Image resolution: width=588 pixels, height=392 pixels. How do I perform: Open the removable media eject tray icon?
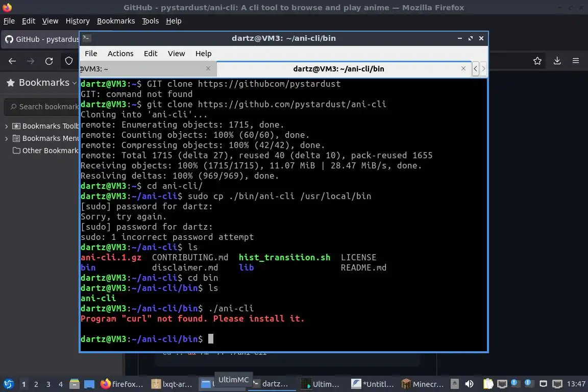coord(454,384)
